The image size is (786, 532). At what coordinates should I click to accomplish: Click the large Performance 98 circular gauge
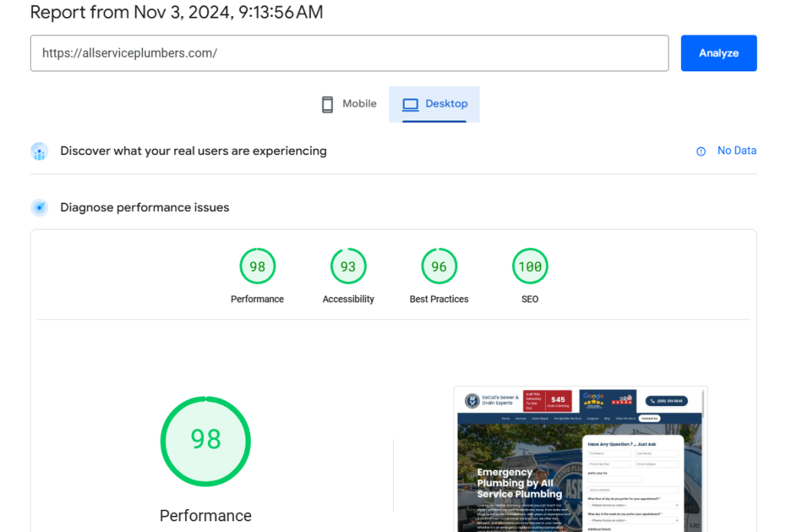[205, 440]
